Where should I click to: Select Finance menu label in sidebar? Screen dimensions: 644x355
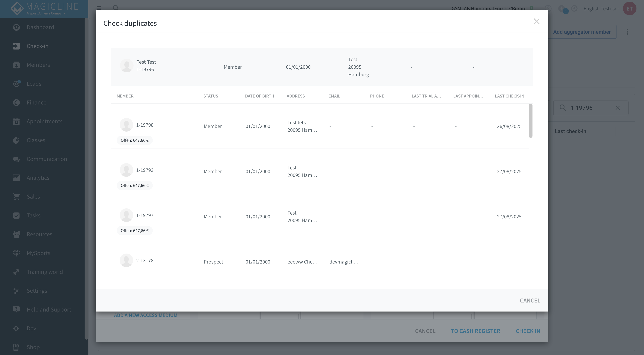point(37,102)
